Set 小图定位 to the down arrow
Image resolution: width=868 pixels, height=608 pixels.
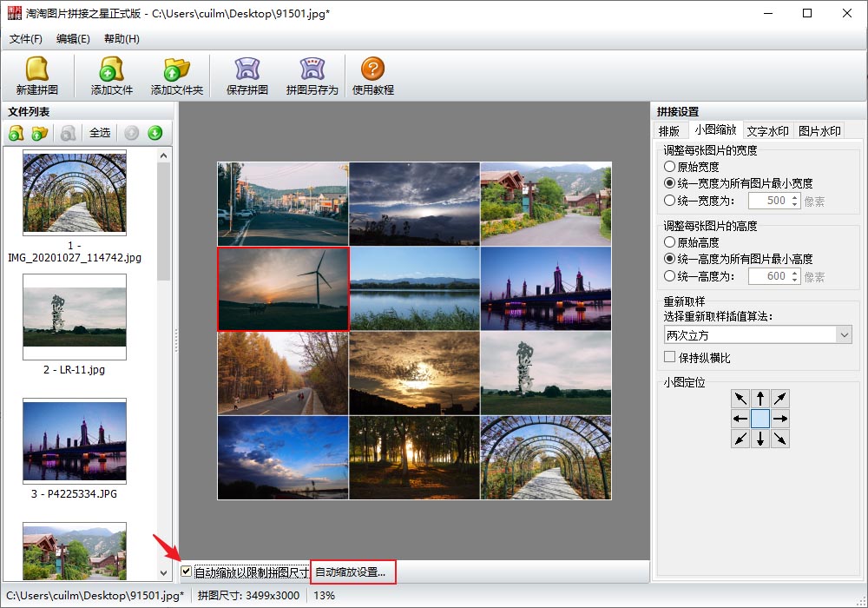(760, 439)
